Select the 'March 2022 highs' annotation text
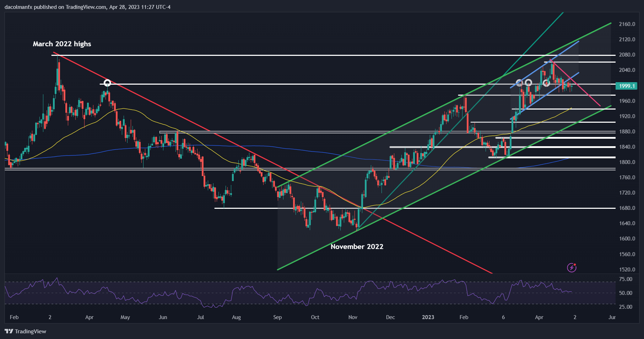Image resolution: width=644 pixels, height=339 pixels. coord(62,44)
